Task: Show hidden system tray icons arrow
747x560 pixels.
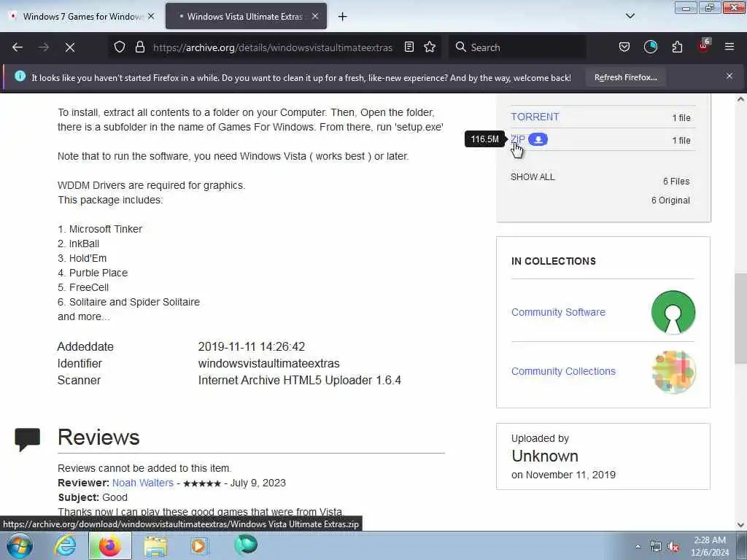Action: [x=638, y=546]
